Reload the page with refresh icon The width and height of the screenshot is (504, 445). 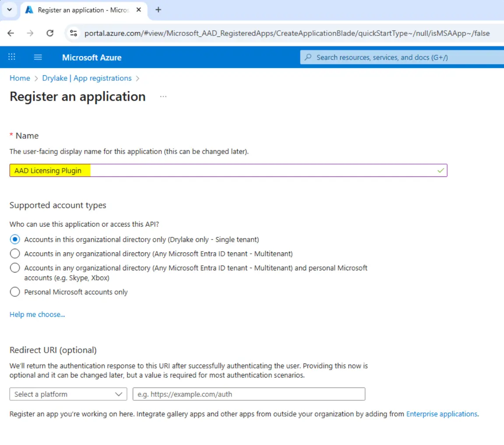[x=50, y=33]
